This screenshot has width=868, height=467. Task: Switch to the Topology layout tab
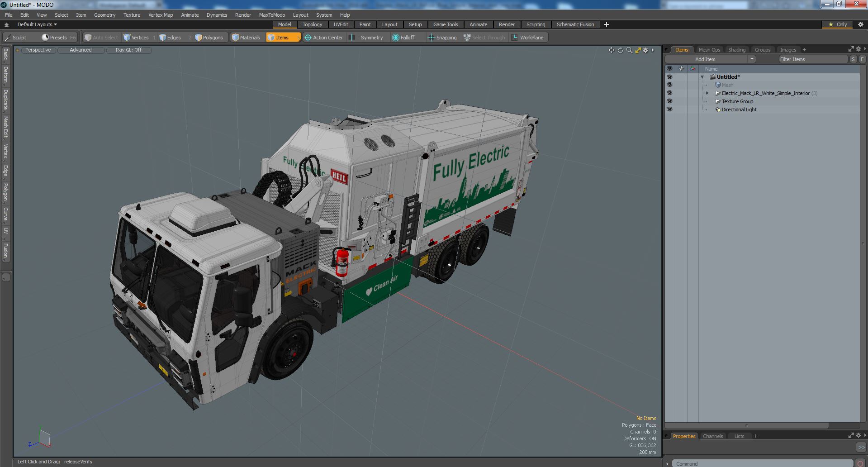coord(312,24)
